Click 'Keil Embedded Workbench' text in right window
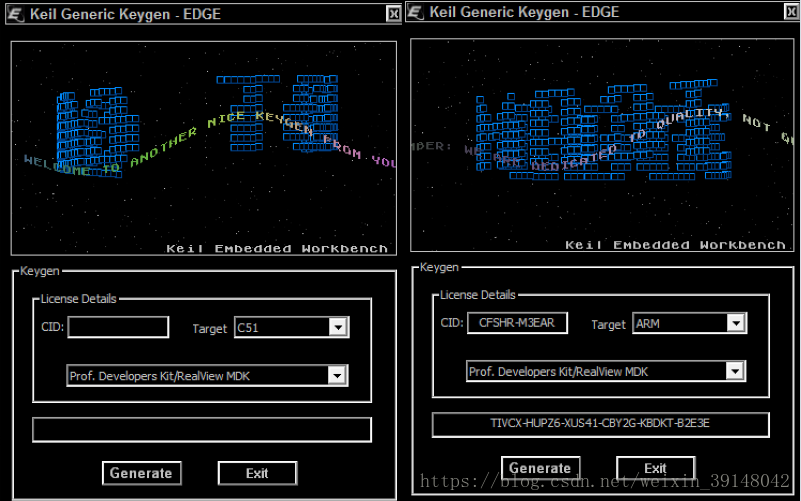The width and height of the screenshot is (801, 501). 675,245
